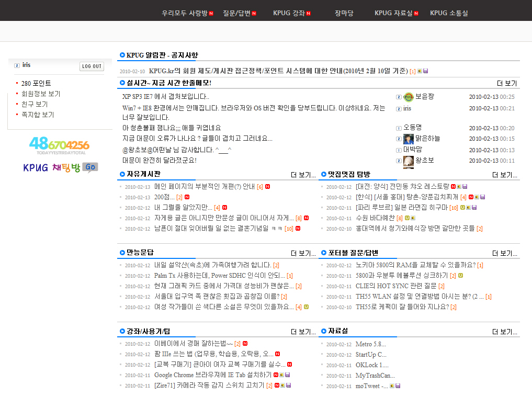The width and height of the screenshot is (532, 397).
Task: Click the Go button for KPUG 채팅방
Action: (x=90, y=167)
